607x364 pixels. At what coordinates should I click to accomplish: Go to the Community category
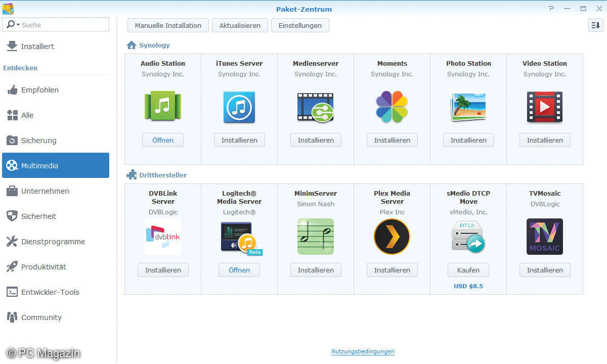click(56, 317)
